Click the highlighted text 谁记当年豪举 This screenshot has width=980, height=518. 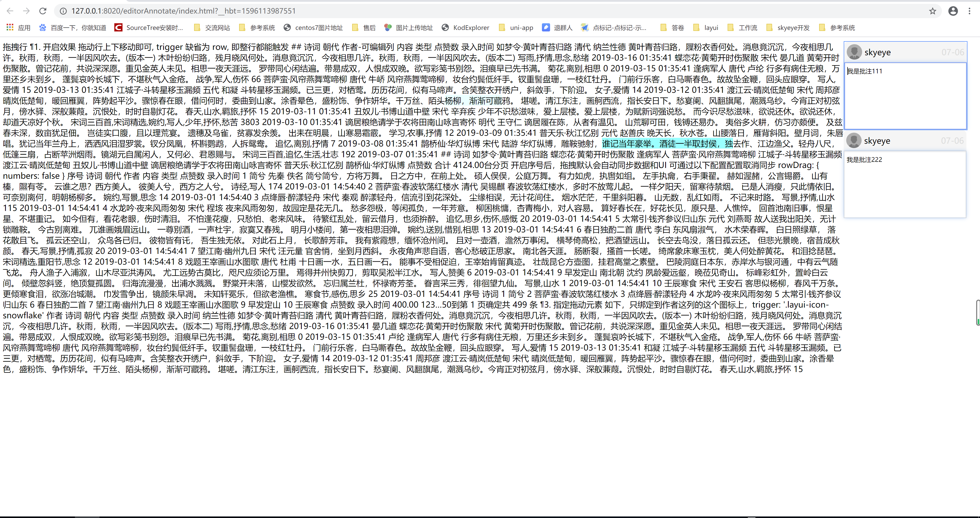pyautogui.click(x=627, y=144)
